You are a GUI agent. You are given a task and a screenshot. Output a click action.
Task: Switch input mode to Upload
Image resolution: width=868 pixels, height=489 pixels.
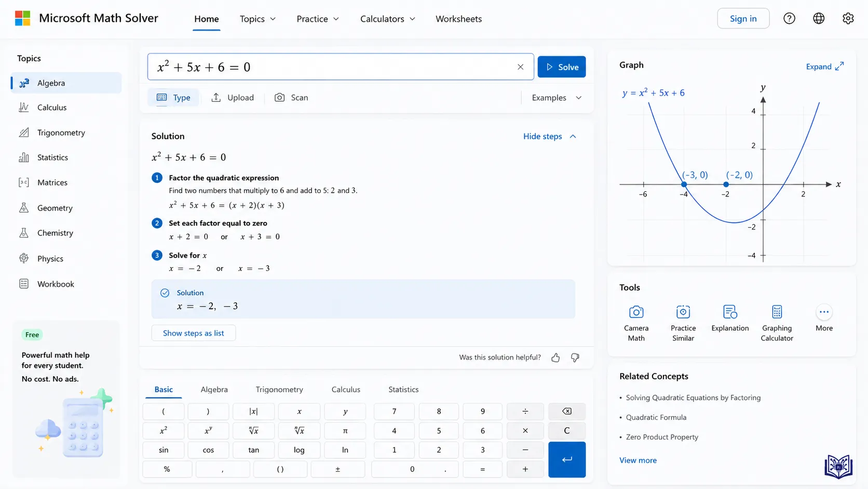click(233, 98)
